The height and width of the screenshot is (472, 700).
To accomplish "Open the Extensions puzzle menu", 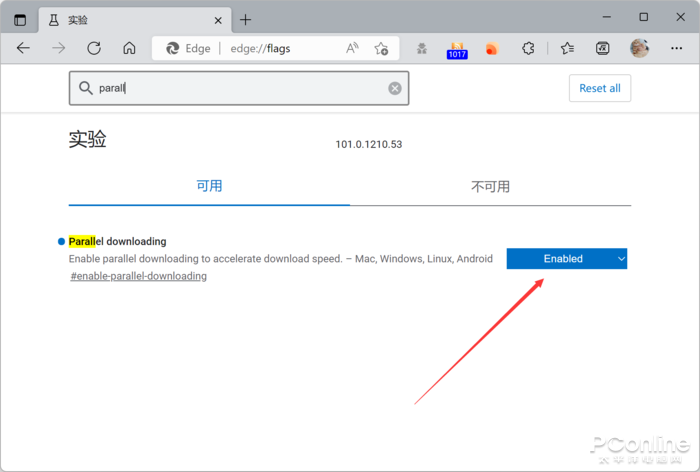I will point(528,48).
